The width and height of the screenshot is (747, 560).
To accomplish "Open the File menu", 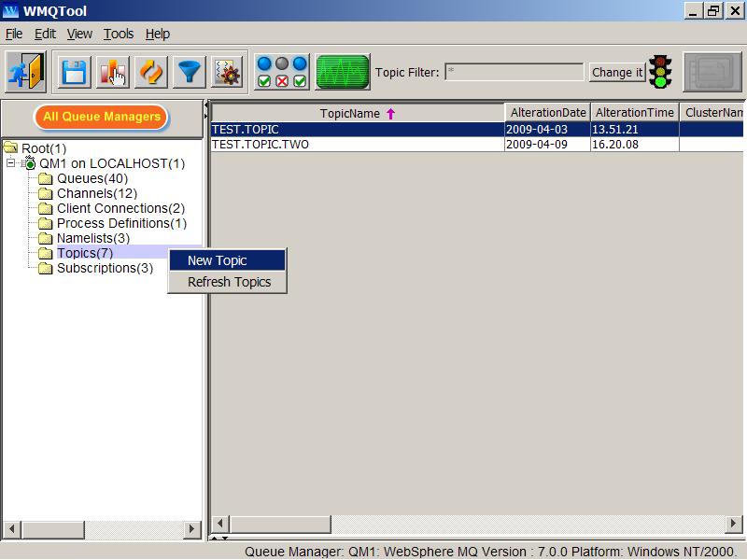I will 14,34.
